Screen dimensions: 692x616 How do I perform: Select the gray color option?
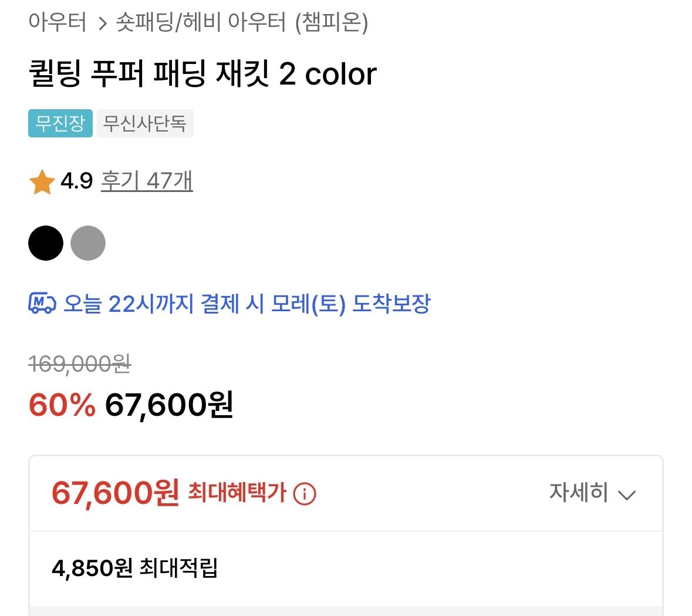coord(88,243)
